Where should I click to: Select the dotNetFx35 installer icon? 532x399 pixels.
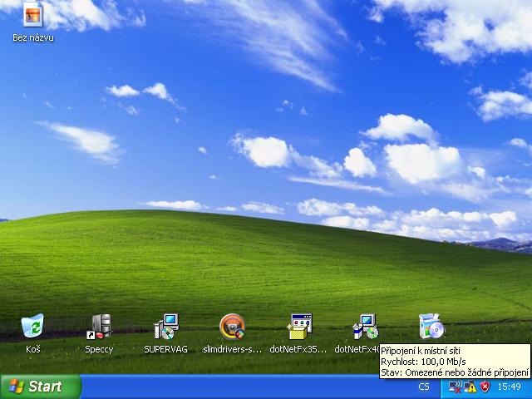click(298, 327)
